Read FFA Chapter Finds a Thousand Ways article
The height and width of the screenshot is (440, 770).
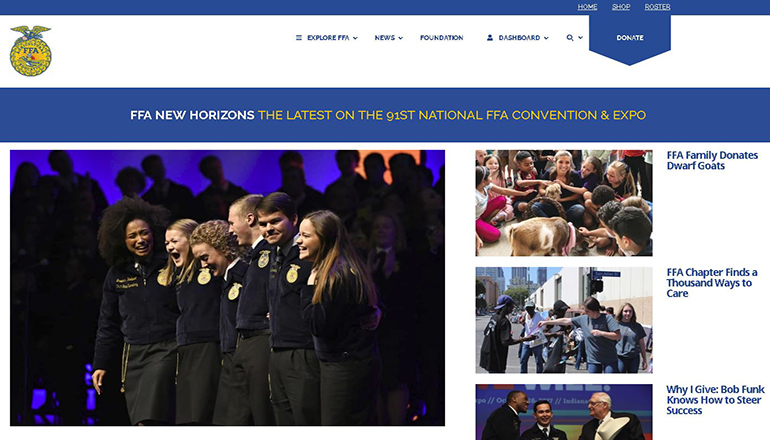coord(712,283)
